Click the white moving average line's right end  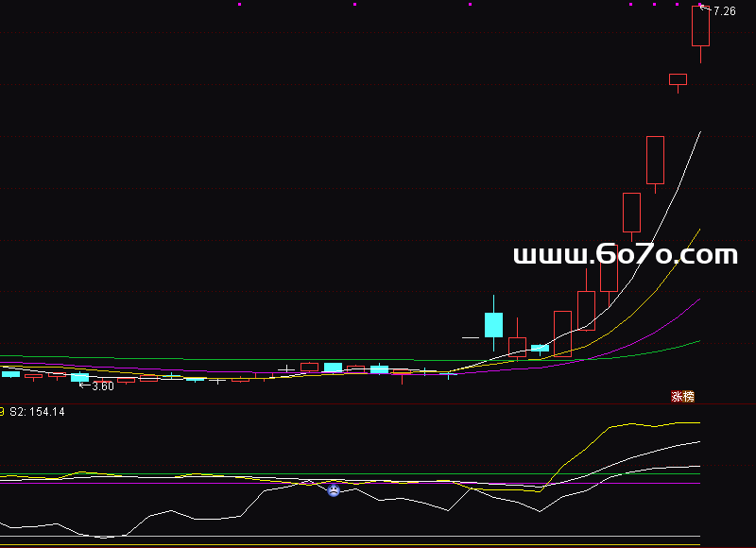tap(699, 134)
